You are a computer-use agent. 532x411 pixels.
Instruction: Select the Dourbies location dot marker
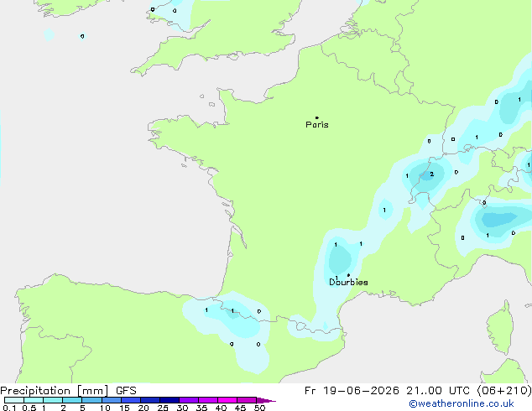coord(348,275)
